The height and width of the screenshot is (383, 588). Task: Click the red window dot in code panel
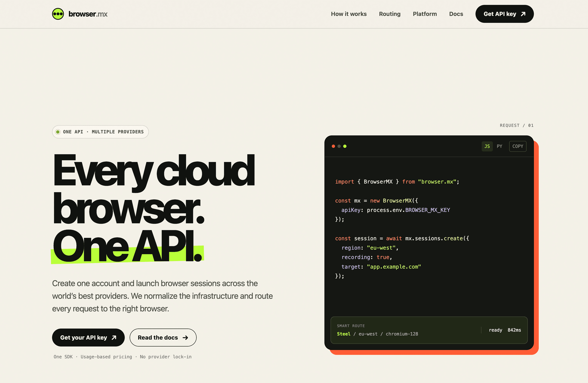click(x=333, y=146)
